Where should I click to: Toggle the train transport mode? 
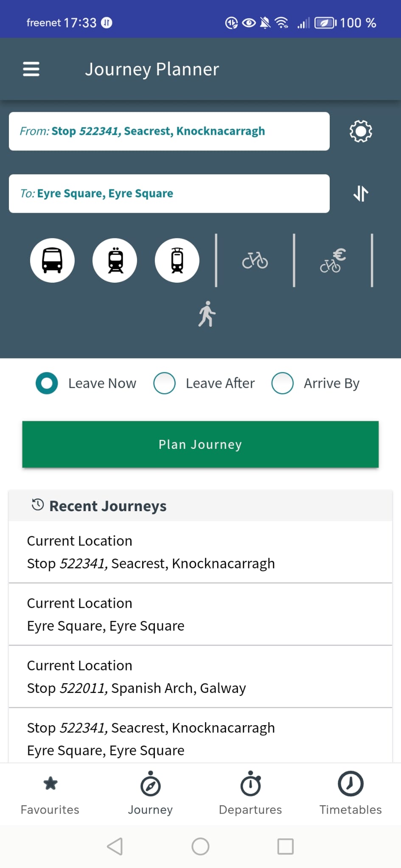115,260
